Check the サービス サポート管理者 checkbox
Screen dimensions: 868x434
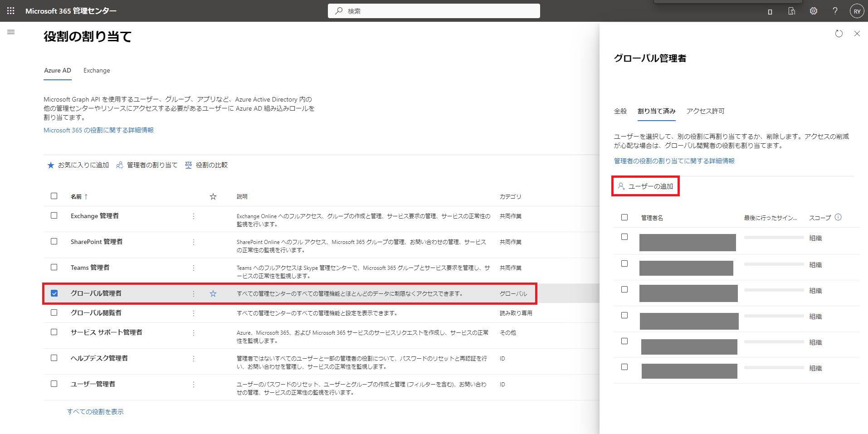tap(54, 332)
